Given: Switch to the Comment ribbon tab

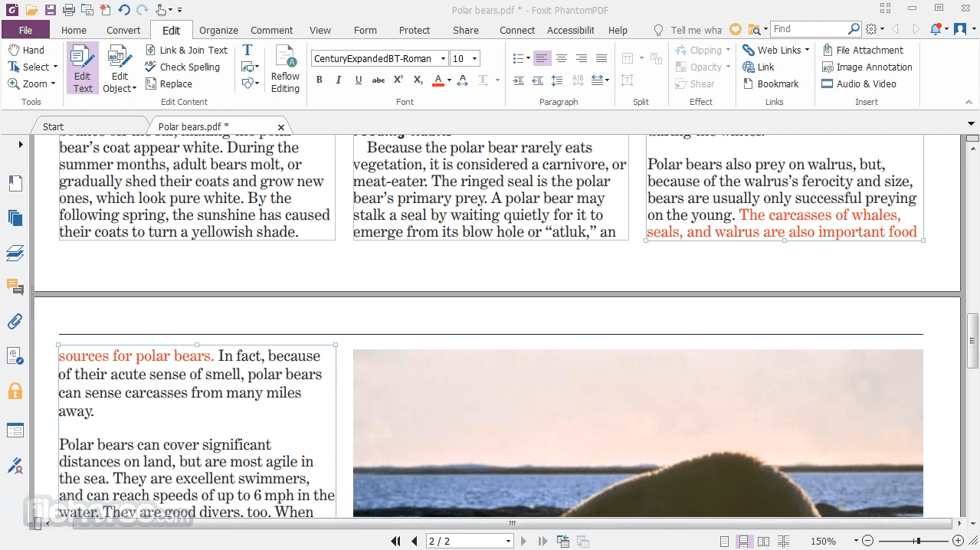Looking at the screenshot, I should [x=271, y=30].
